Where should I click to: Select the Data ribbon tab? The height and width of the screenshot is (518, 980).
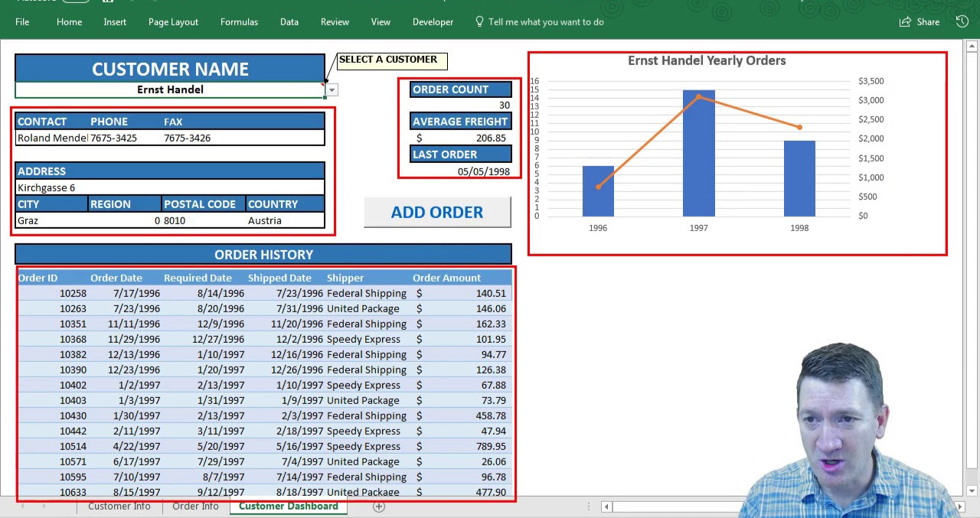(x=289, y=22)
